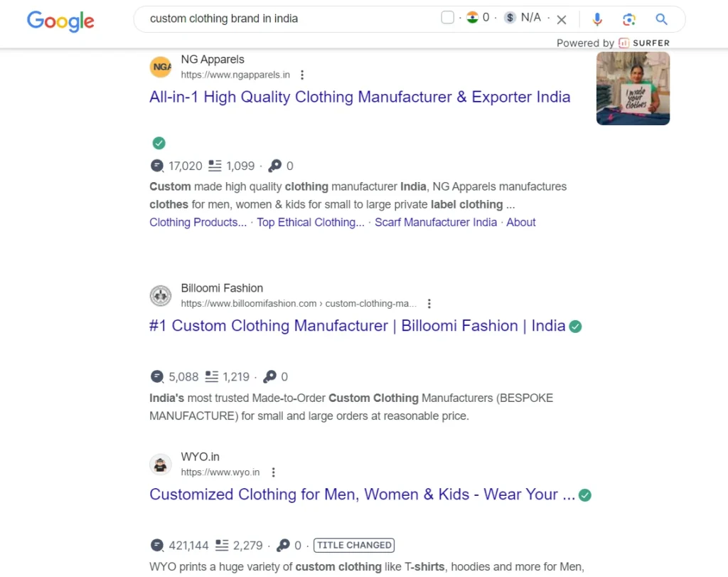Screen dimensions: 728x577
Task: Open more options for NG Apparels result
Action: (302, 75)
